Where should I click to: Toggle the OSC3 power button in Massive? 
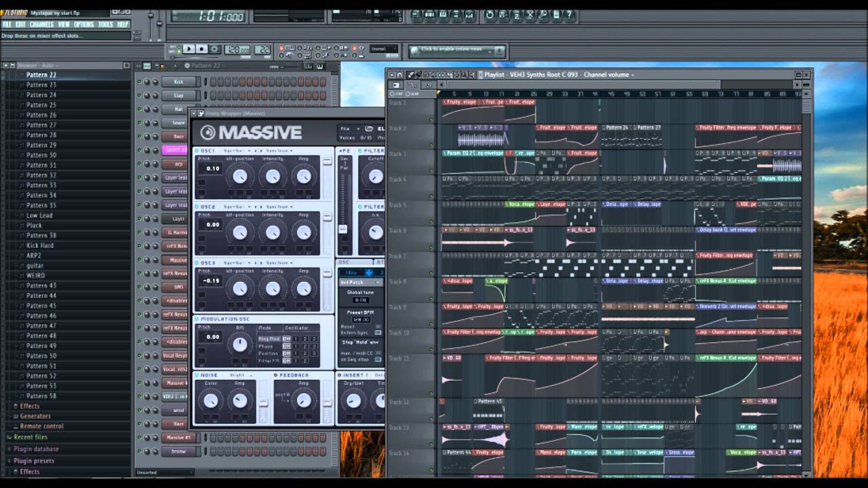click(x=197, y=263)
